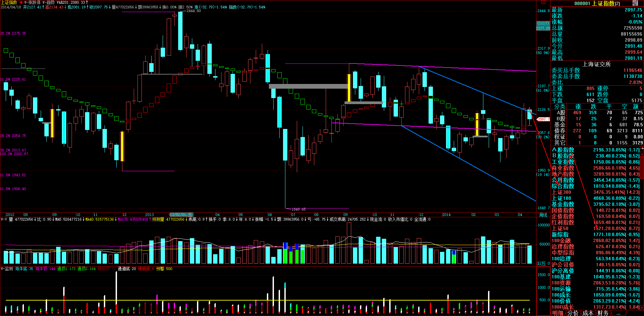Click the 000001 上证指数 title header
Viewport: 644px width, 316px height.
[597, 3]
